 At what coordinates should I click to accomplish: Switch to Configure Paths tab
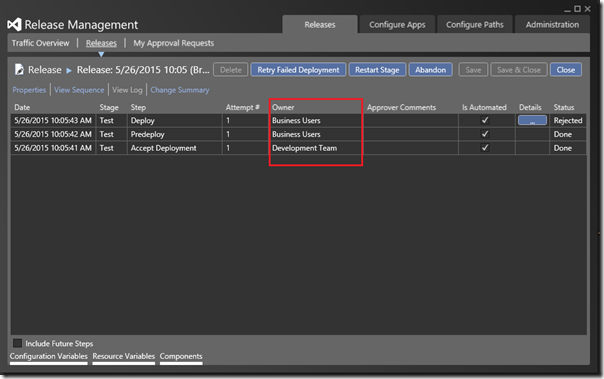pos(475,25)
